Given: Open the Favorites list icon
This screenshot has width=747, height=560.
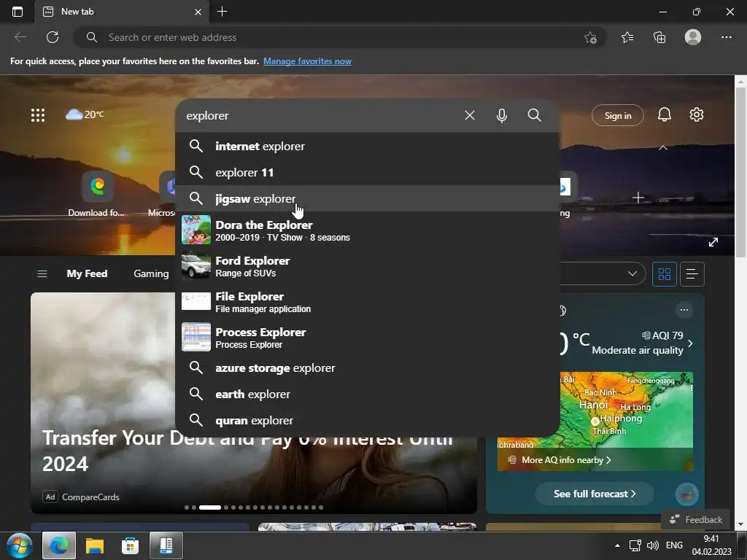Looking at the screenshot, I should pos(627,37).
